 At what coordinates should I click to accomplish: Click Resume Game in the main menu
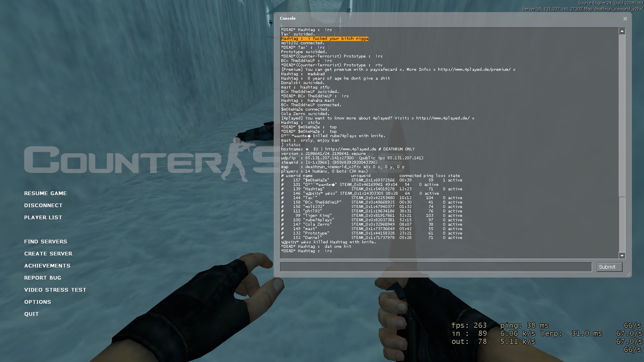click(45, 193)
